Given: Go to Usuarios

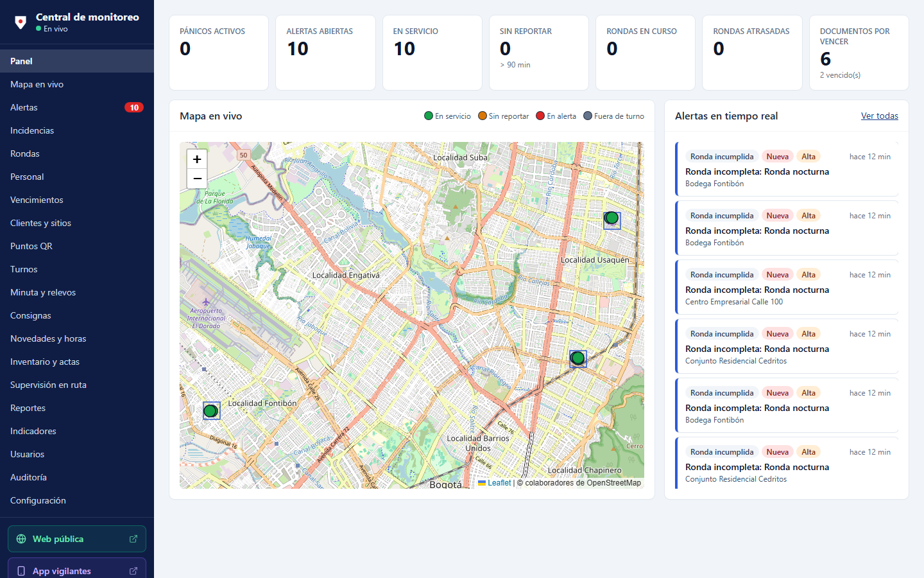Looking at the screenshot, I should [77, 454].
